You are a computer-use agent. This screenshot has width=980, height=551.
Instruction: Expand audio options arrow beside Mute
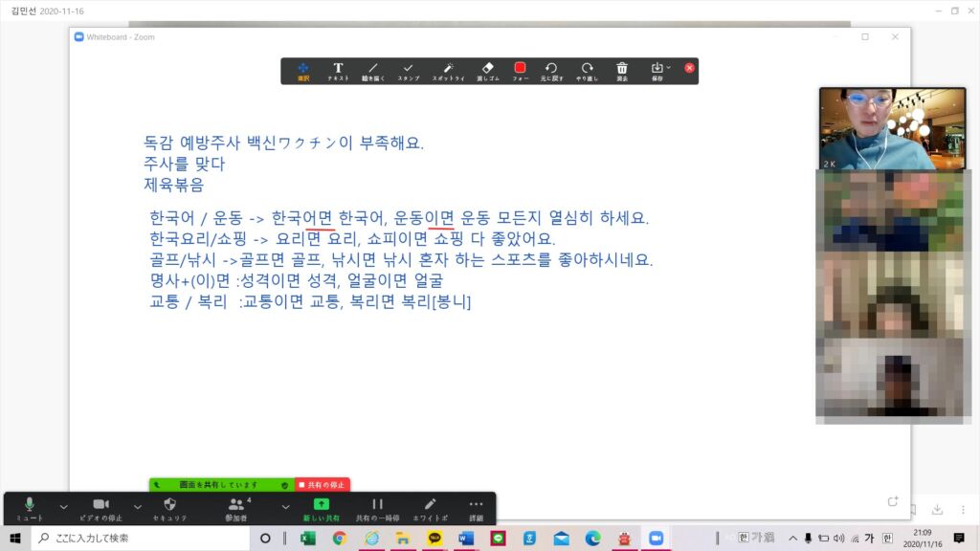click(x=64, y=506)
